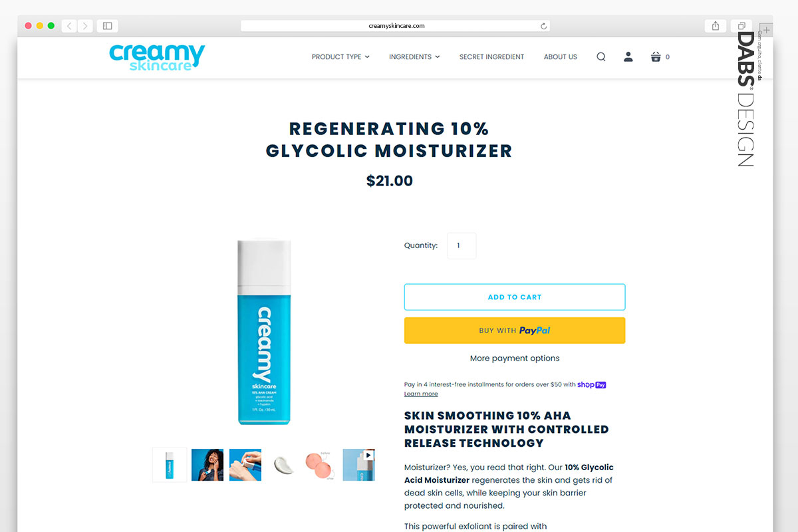Reload the page with the refresh icon
The width and height of the screenshot is (798, 532).
543,26
